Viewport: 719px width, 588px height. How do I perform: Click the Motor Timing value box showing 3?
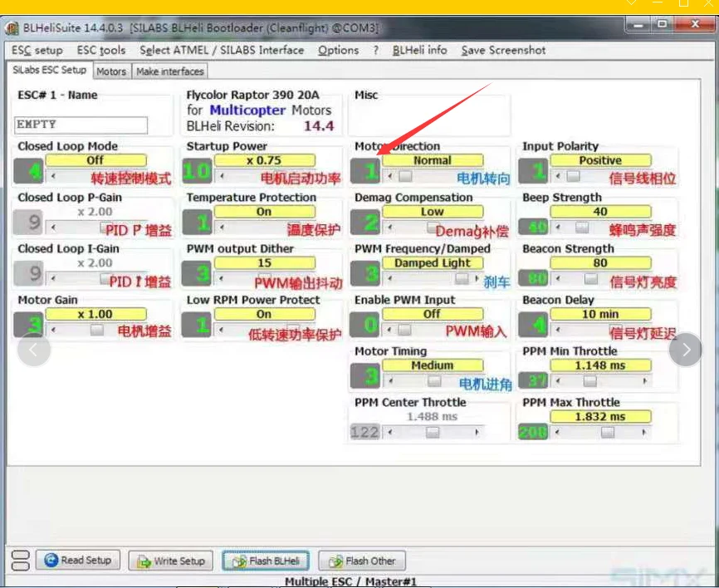[x=365, y=376]
